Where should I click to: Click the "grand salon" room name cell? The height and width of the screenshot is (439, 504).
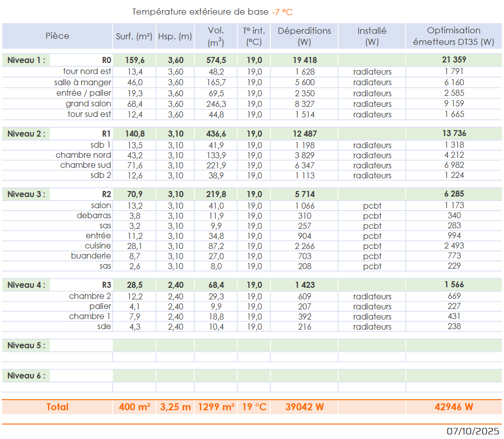(88, 104)
